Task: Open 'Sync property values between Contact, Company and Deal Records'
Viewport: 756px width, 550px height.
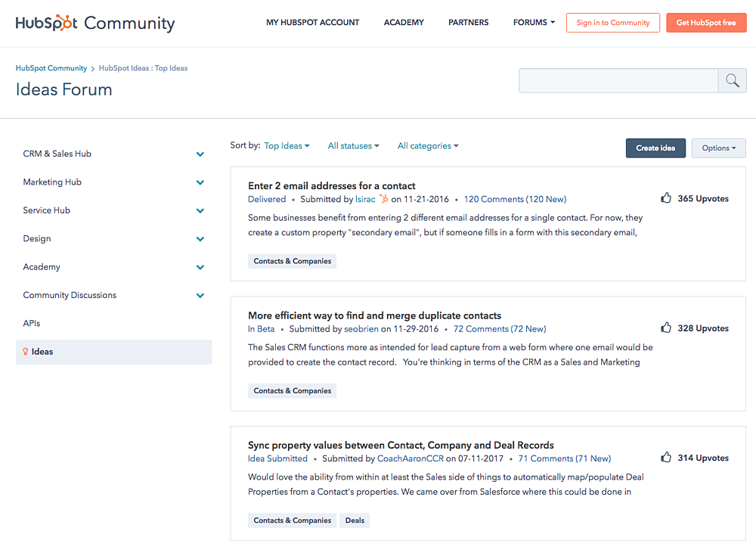Action: [401, 445]
